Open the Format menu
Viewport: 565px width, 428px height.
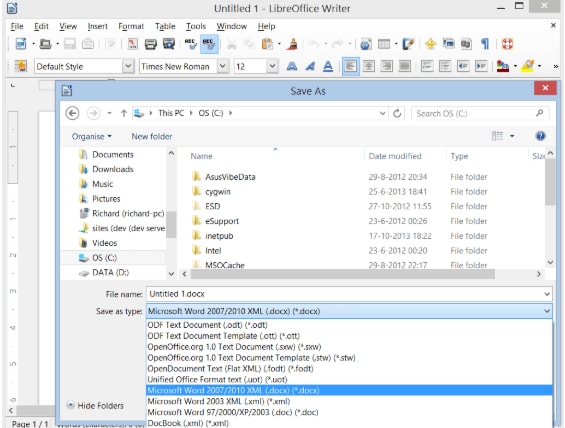(x=131, y=26)
